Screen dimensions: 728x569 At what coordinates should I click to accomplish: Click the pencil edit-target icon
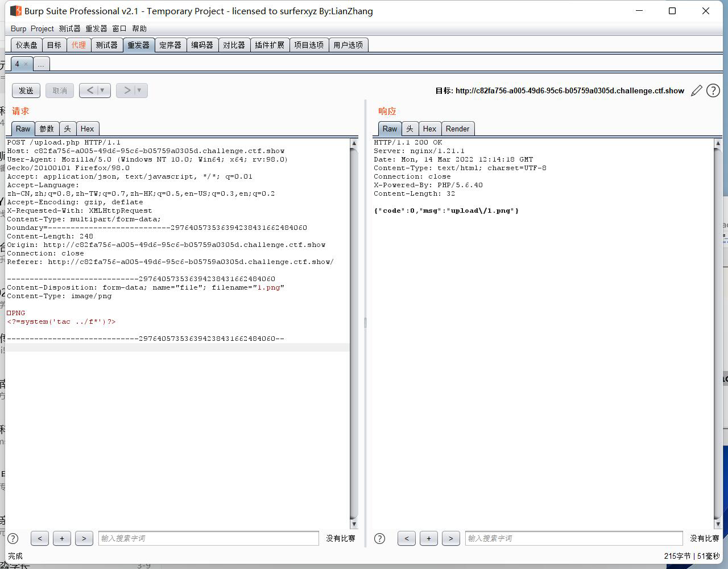click(697, 91)
